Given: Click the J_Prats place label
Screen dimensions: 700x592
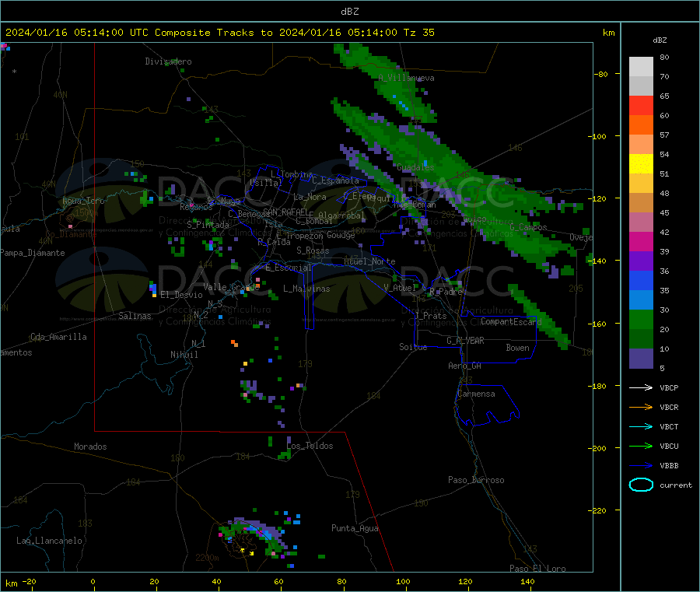Looking at the screenshot, I should pos(430,316).
